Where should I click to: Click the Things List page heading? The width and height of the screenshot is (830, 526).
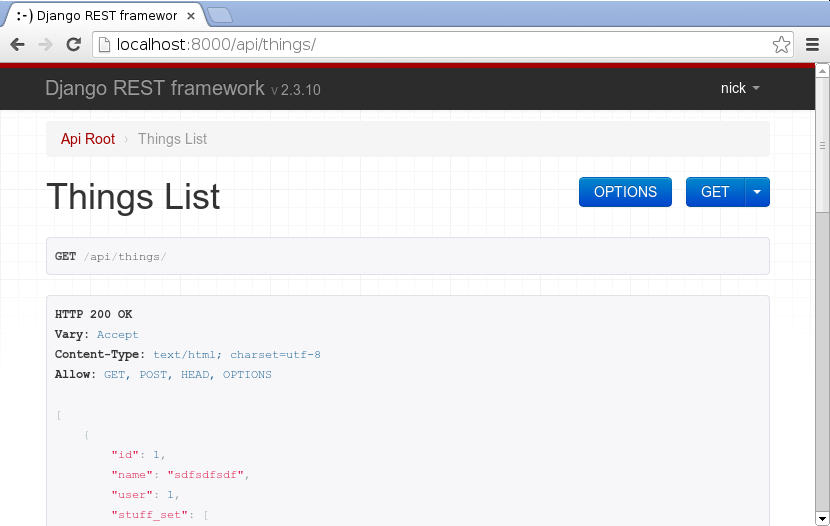(x=133, y=196)
